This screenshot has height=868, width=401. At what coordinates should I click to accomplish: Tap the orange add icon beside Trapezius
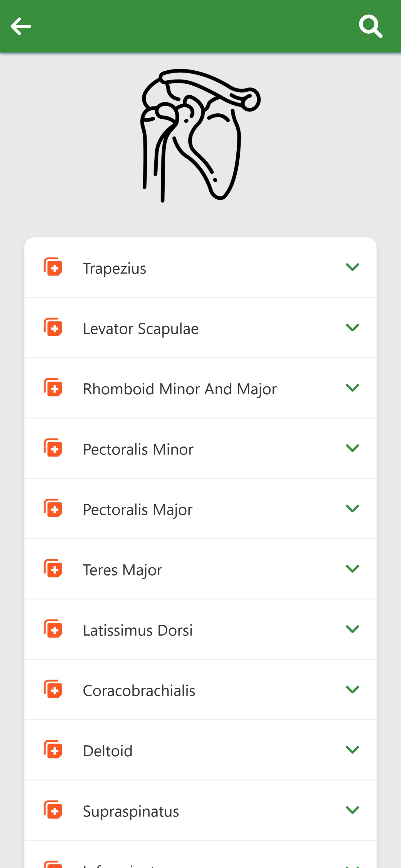pyautogui.click(x=53, y=267)
